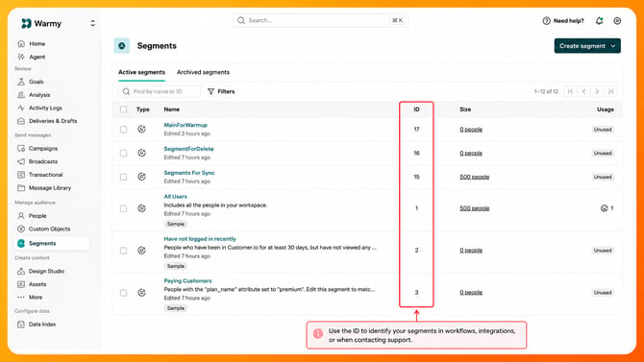The width and height of the screenshot is (644, 362).
Task: Switch to the Archived segments tab
Action: pyautogui.click(x=204, y=72)
